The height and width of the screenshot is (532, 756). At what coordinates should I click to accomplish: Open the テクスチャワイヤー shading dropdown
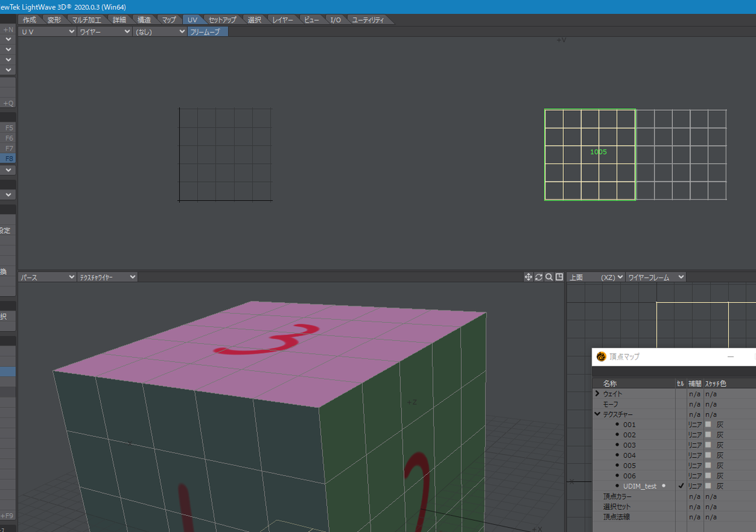pyautogui.click(x=107, y=277)
